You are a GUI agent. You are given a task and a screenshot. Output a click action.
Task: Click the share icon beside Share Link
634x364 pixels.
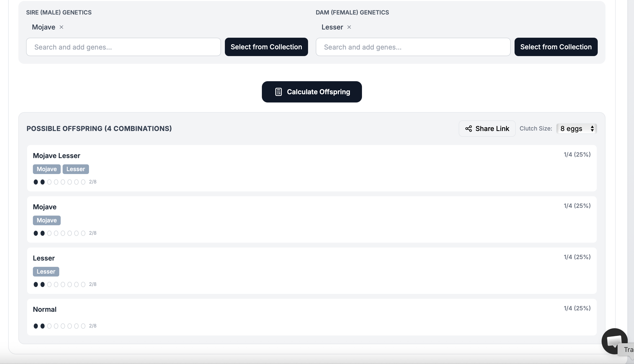click(469, 129)
